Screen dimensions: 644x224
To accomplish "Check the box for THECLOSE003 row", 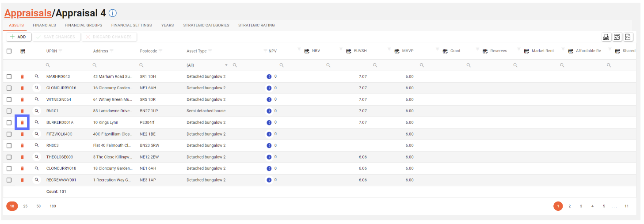I will click(x=9, y=157).
